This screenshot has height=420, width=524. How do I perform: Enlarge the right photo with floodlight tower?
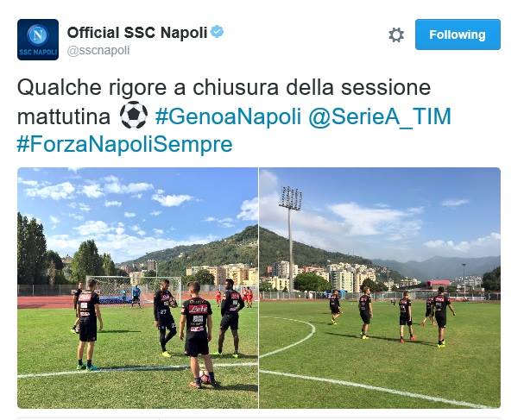click(380, 288)
